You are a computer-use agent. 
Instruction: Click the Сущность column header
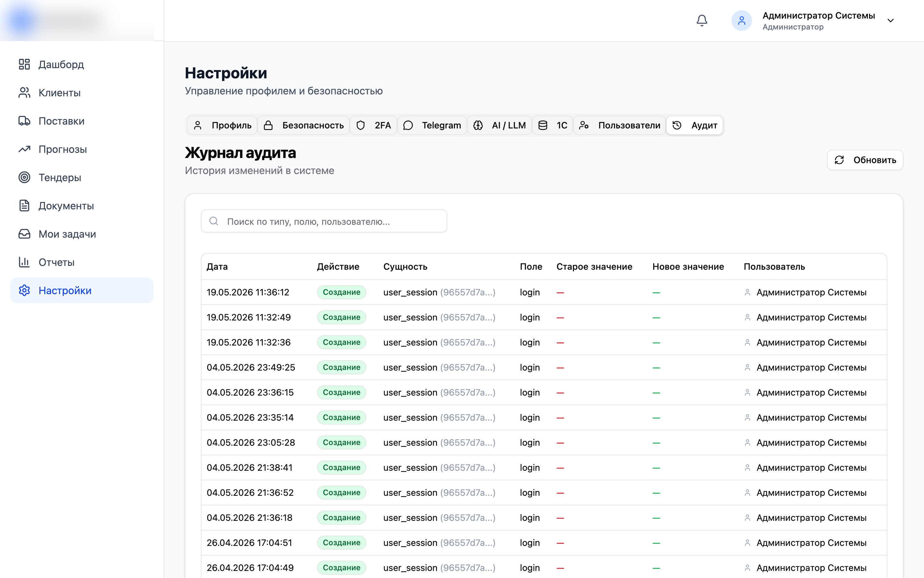tap(405, 267)
